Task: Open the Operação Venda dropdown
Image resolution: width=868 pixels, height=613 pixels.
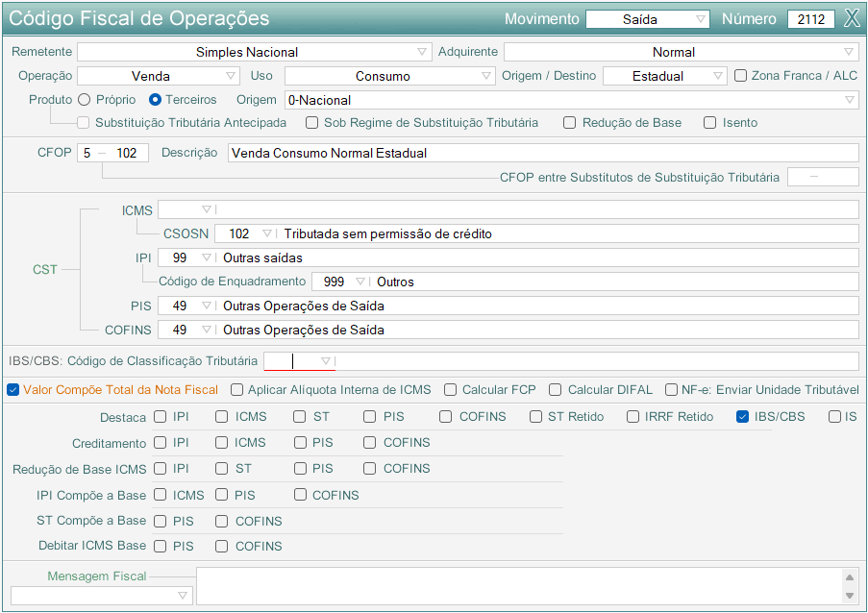Action: (159, 76)
